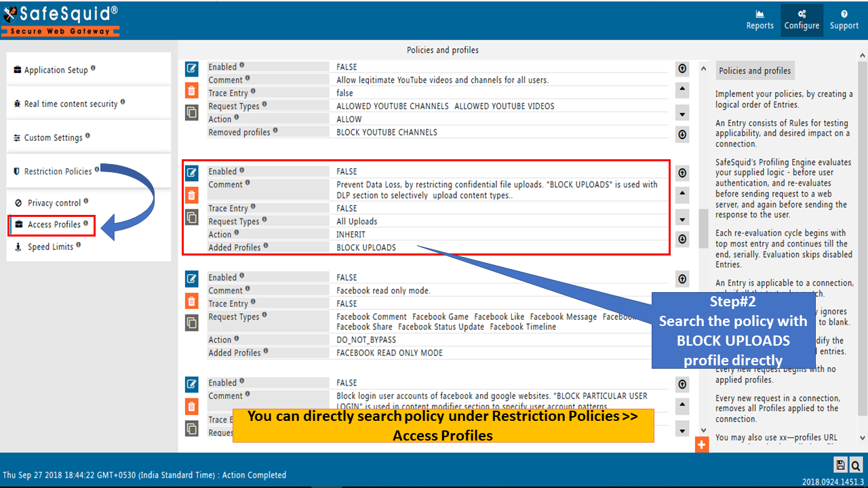The height and width of the screenshot is (488, 868).
Task: Delete the Block login user accounts entry
Action: click(192, 407)
